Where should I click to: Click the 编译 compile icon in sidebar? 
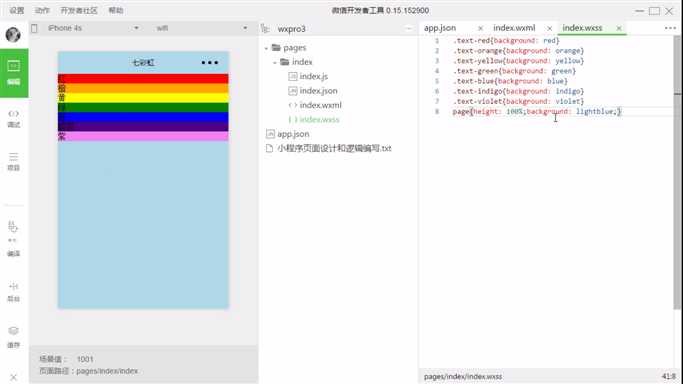[x=14, y=239]
